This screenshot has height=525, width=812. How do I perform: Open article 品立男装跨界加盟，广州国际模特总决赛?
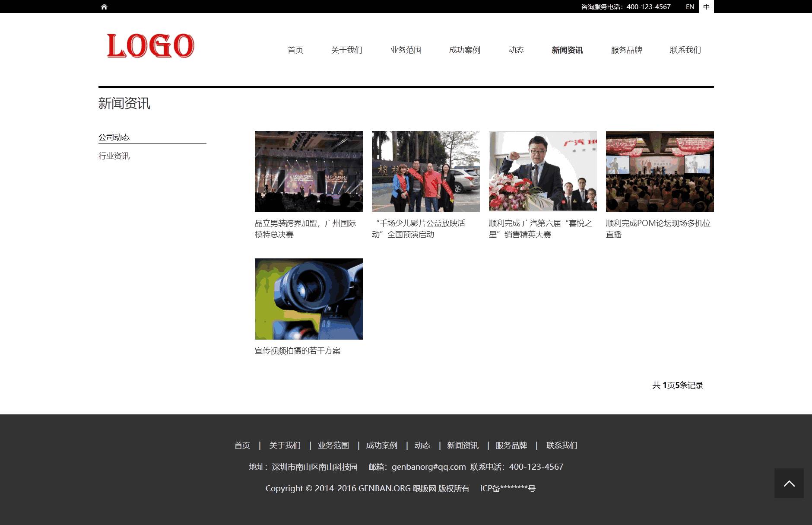(306, 229)
